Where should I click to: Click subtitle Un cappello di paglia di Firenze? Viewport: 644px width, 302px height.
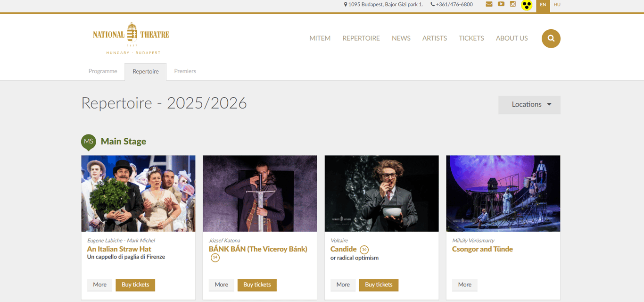(126, 257)
